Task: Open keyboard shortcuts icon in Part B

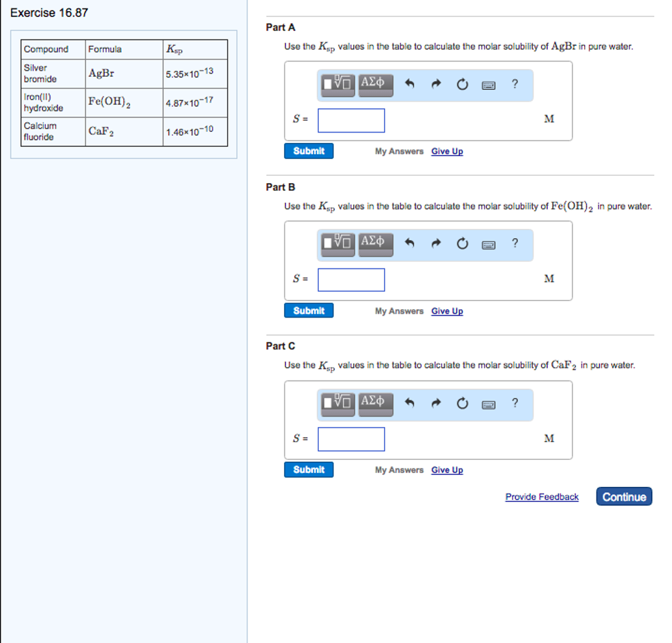Action: click(x=488, y=245)
